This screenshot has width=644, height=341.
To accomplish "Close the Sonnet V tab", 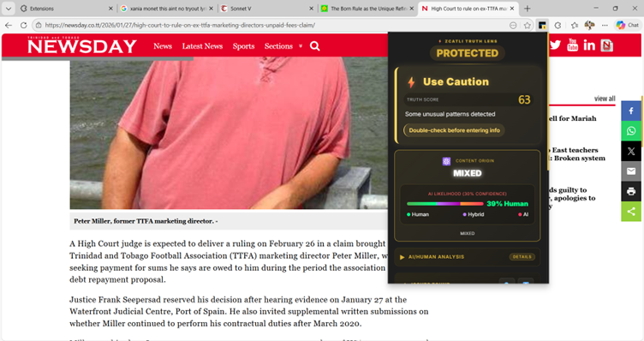I will pyautogui.click(x=311, y=9).
